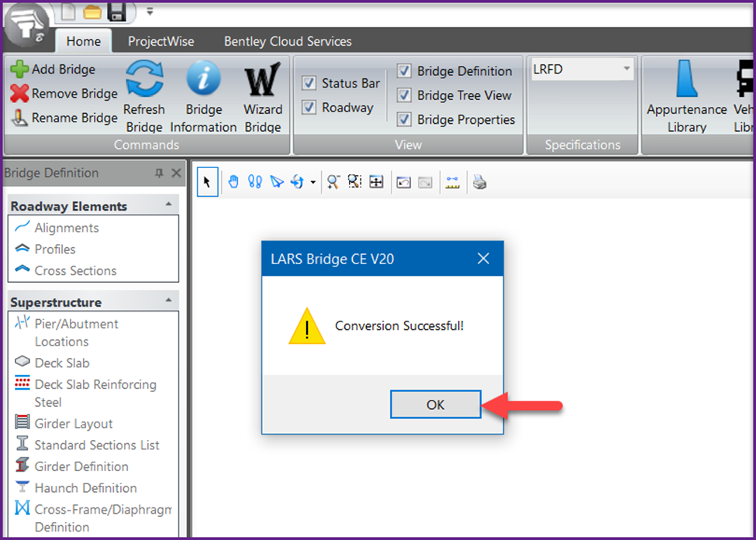Uncheck the Status Bar checkbox

pos(309,83)
